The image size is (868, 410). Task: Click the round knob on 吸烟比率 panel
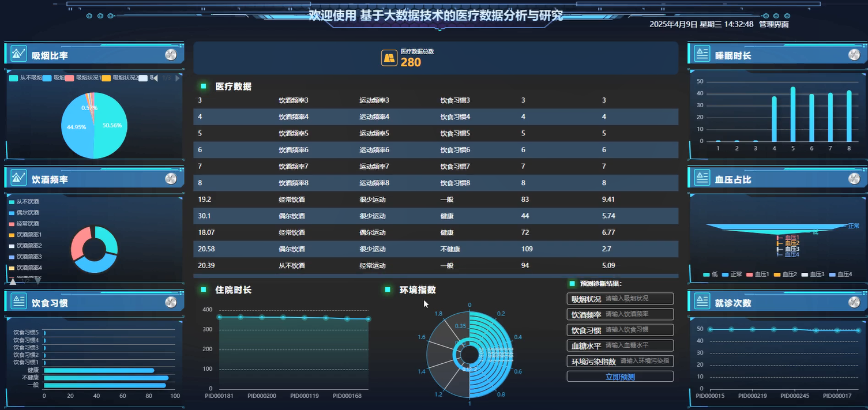click(171, 55)
